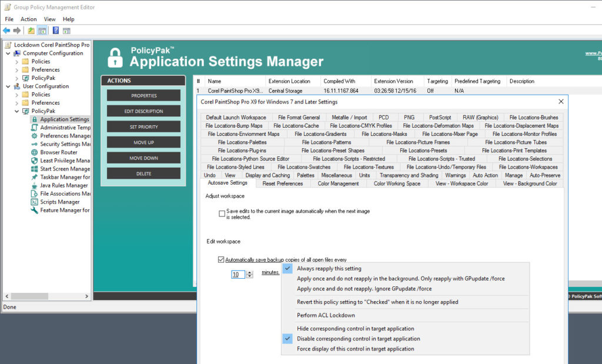602x364 pixels.
Task: Click the User Configuration person icon
Action: (17, 86)
